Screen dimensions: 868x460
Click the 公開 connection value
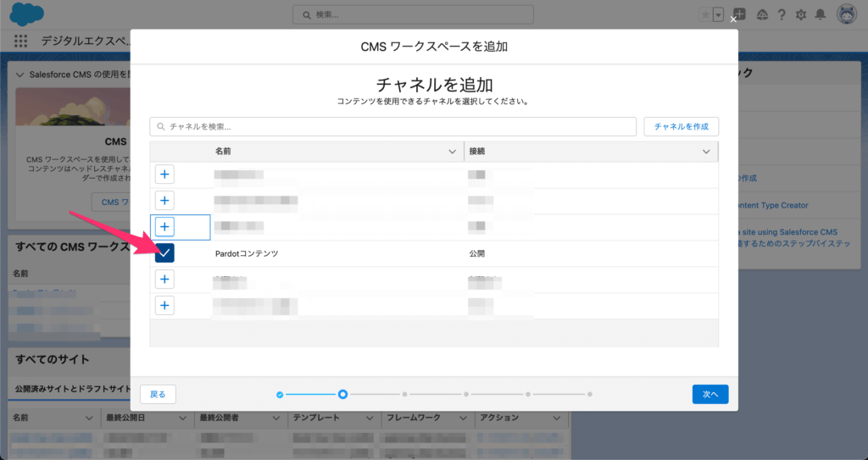click(x=477, y=253)
